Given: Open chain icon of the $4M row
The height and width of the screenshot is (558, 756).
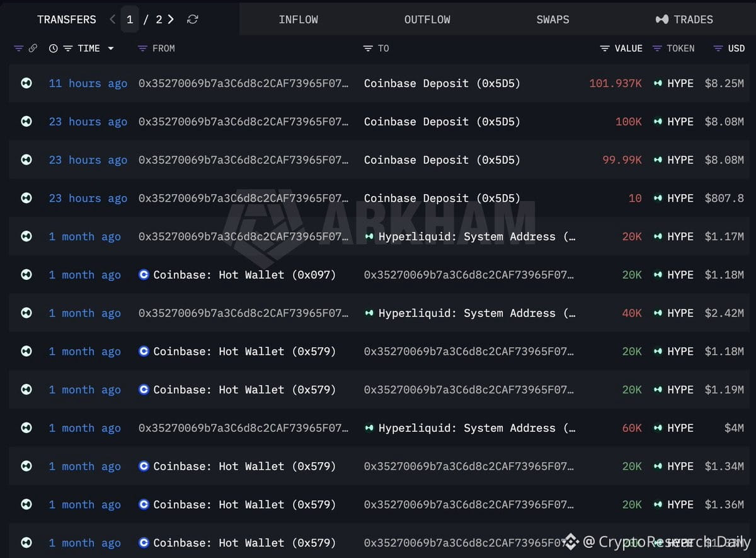Looking at the screenshot, I should click(26, 427).
